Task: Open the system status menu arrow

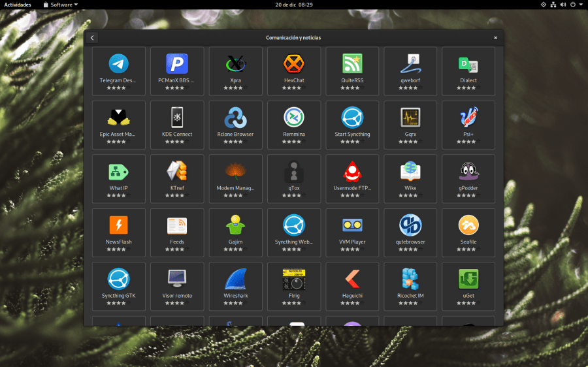Action: pos(581,5)
